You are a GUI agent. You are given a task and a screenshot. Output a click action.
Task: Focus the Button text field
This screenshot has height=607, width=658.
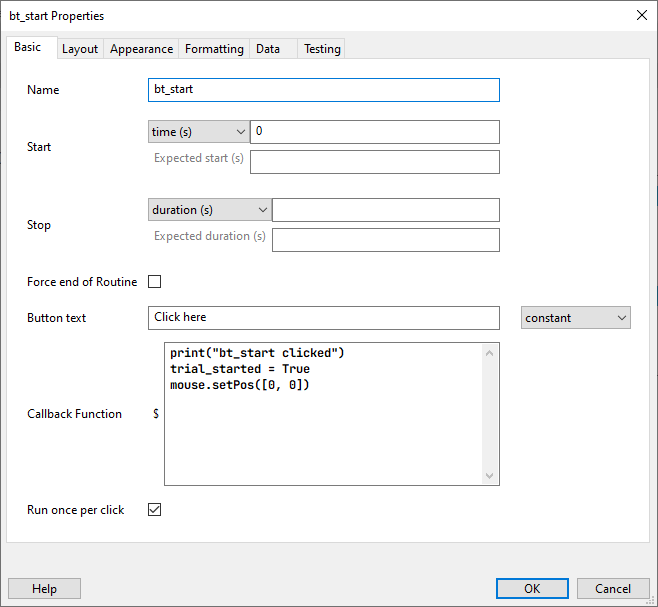pyautogui.click(x=324, y=318)
